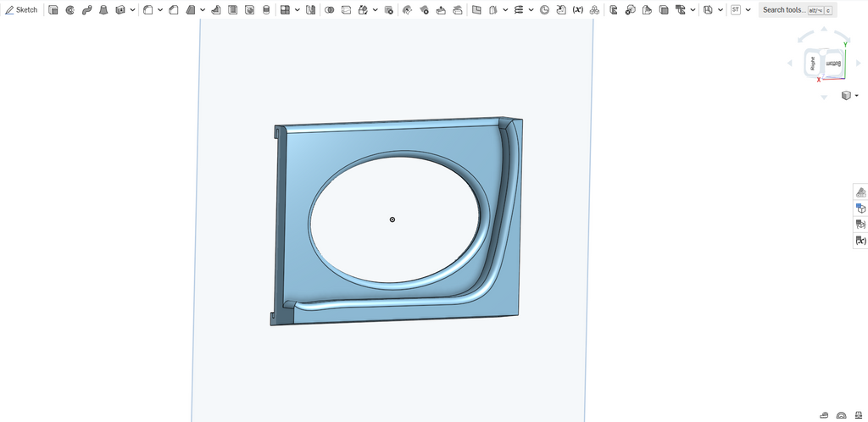Viewport: 868px width, 422px height.
Task: Select the crossed-out sheet metal tool icon
Action: 630,10
